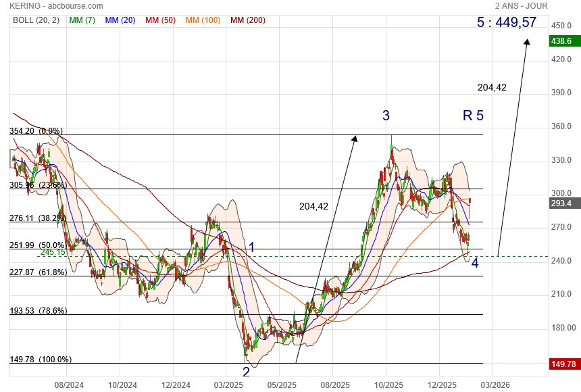Click the 354.20 (0.0%) Fibonacci label
The image size is (581, 392).
(x=36, y=131)
